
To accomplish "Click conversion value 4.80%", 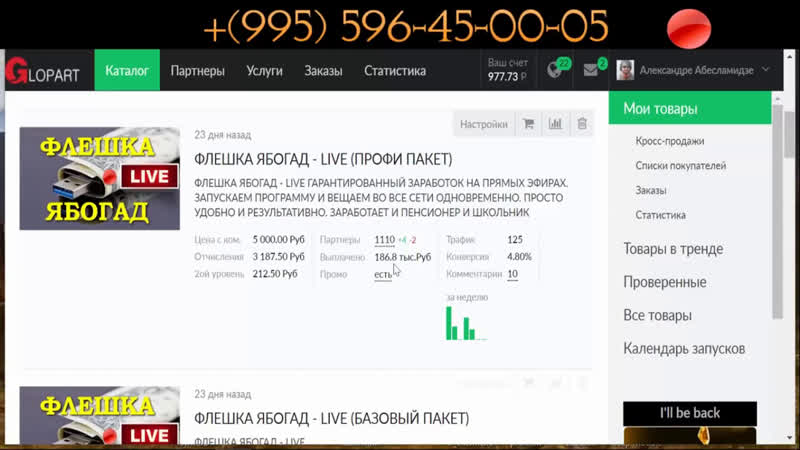I will (519, 257).
